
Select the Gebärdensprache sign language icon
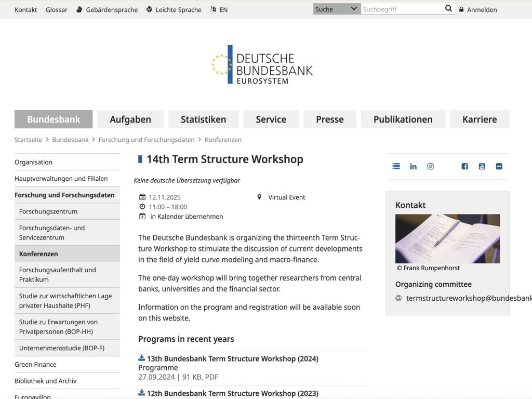[78, 9]
